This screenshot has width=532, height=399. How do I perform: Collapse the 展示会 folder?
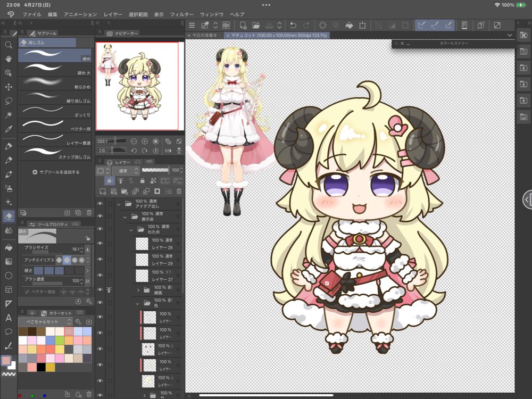pyautogui.click(x=125, y=217)
